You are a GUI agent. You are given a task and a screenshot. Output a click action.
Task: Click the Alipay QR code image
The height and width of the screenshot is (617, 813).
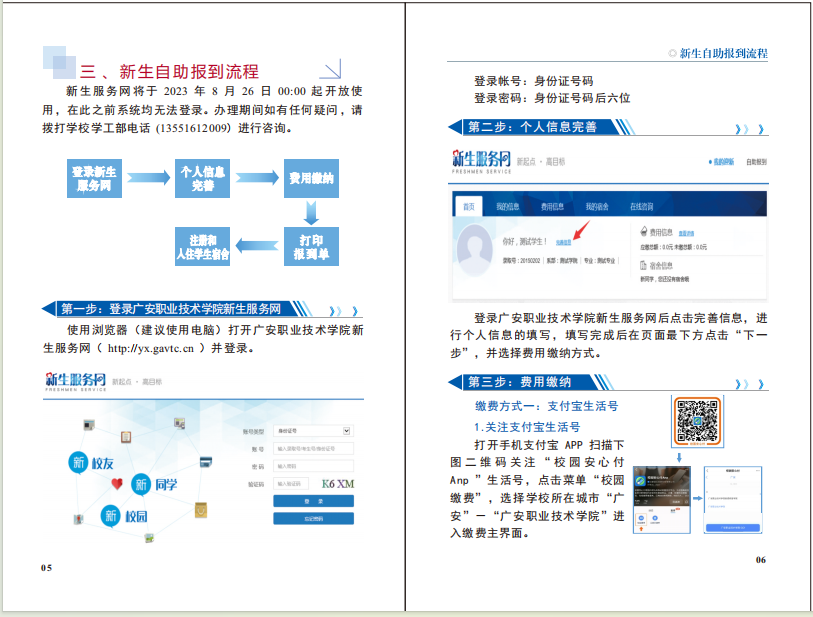coord(698,420)
